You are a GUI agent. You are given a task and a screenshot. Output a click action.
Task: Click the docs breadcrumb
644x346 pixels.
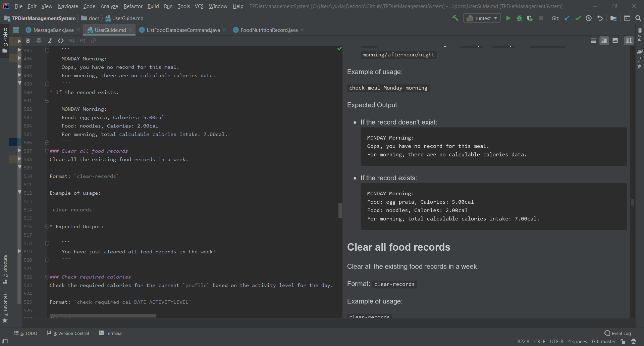tap(91, 18)
